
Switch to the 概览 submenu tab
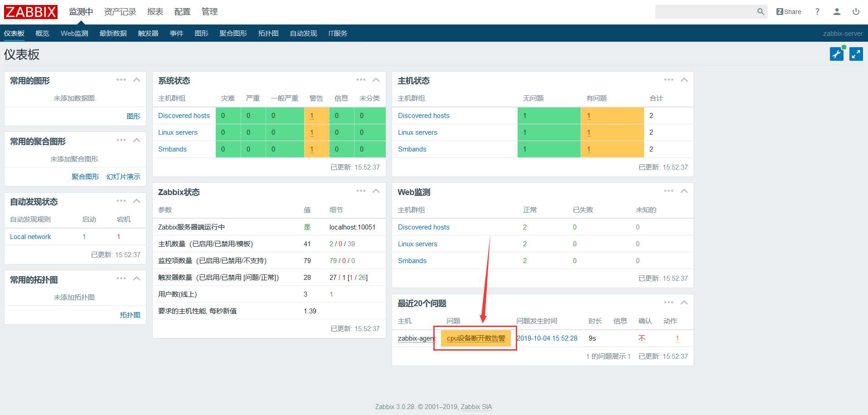[42, 34]
